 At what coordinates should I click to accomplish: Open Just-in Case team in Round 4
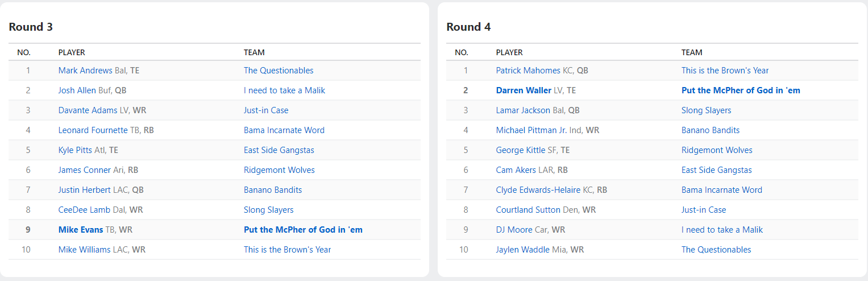[704, 210]
